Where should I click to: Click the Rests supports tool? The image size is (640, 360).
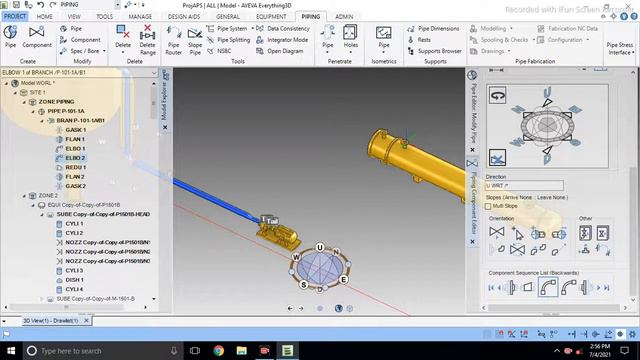pos(419,40)
